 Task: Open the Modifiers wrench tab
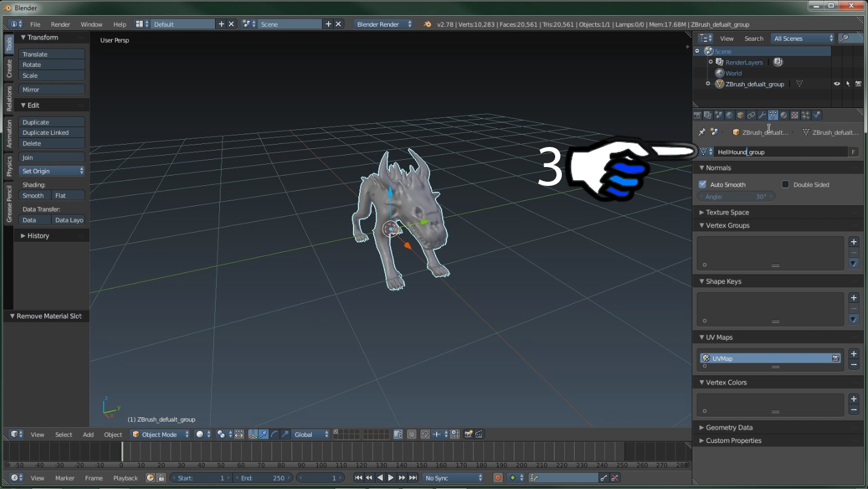pos(762,115)
